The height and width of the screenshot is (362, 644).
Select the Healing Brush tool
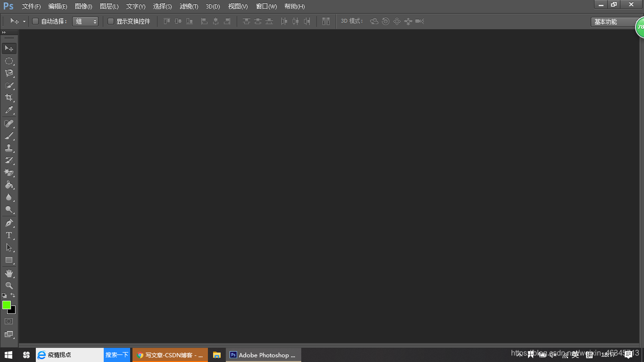9,123
